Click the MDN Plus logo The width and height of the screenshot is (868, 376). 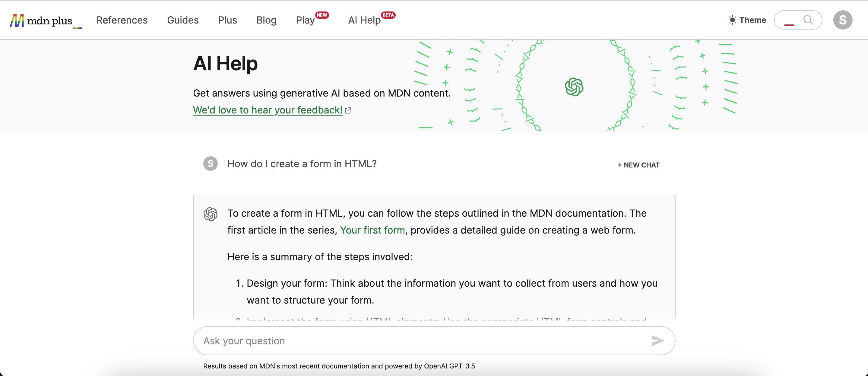pos(42,20)
